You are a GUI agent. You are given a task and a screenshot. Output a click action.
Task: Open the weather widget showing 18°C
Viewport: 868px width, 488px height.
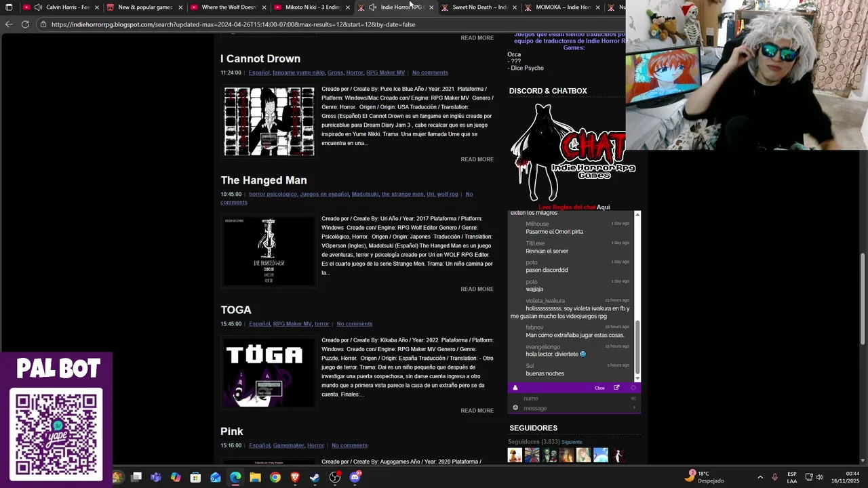705,477
